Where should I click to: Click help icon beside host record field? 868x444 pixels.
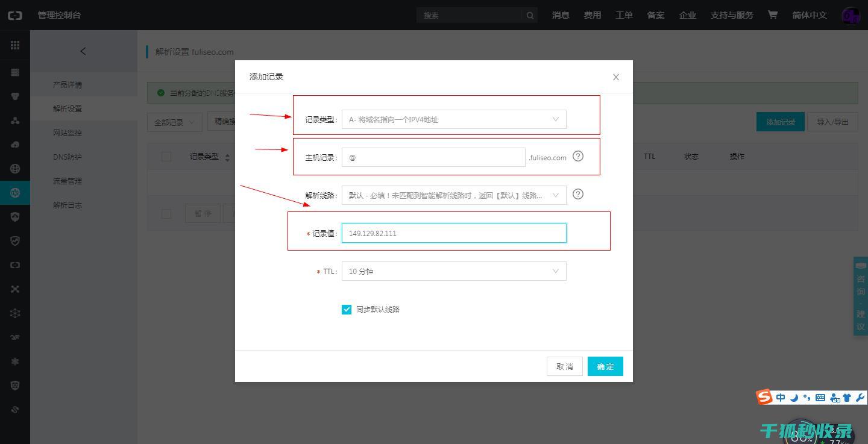coord(578,156)
